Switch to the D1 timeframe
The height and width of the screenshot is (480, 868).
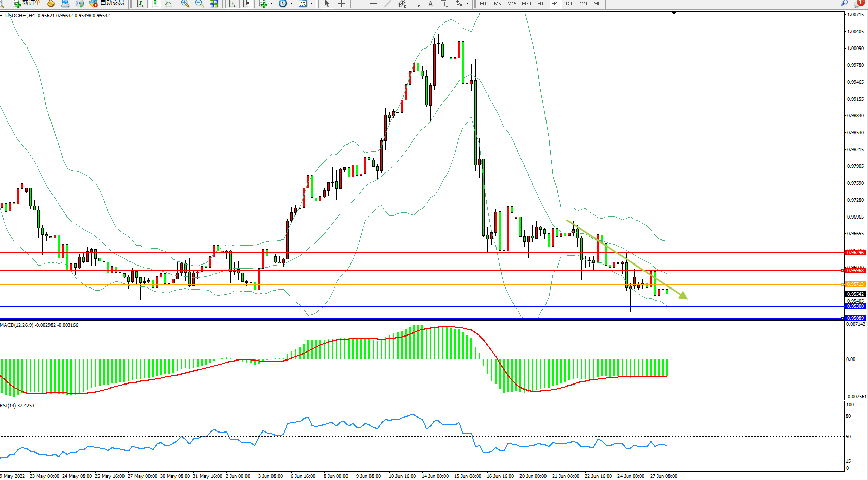pyautogui.click(x=569, y=4)
